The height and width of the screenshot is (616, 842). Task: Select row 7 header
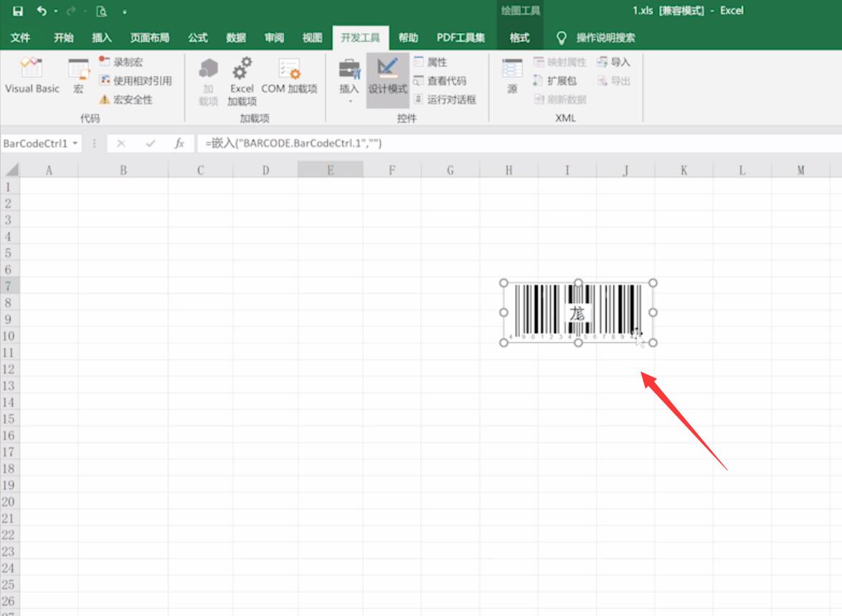pyautogui.click(x=9, y=285)
